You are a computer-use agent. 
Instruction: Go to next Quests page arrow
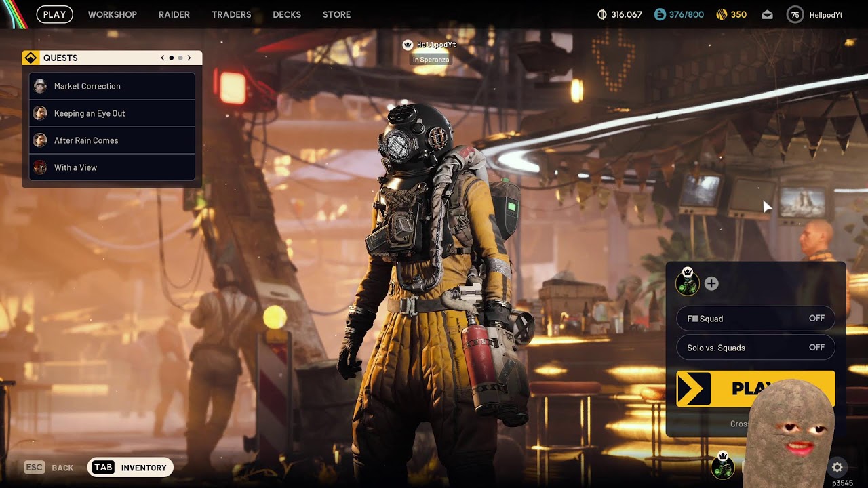(189, 58)
